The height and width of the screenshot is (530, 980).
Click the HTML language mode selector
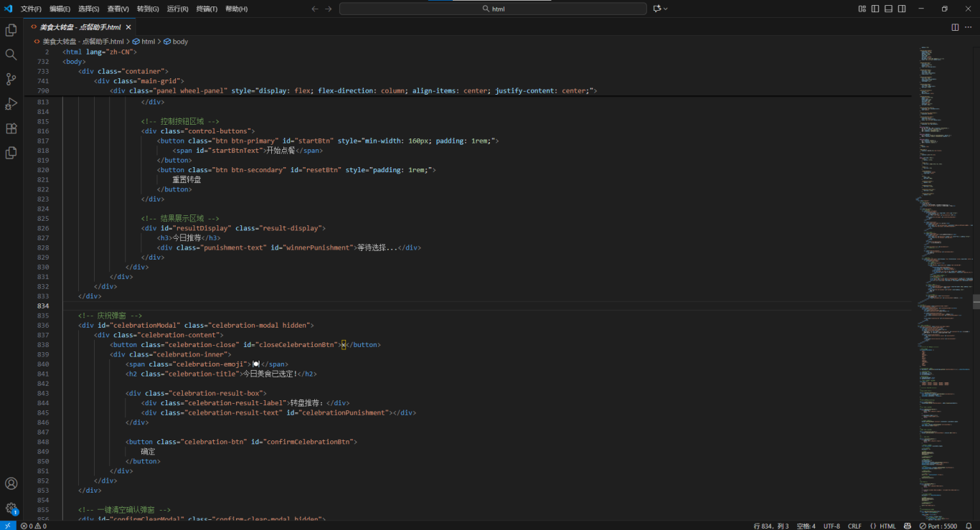pyautogui.click(x=883, y=526)
